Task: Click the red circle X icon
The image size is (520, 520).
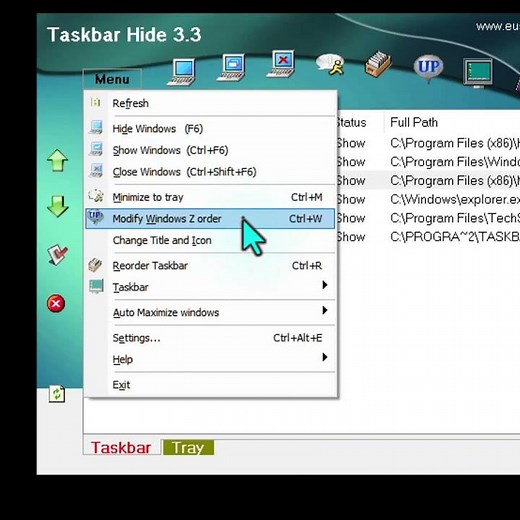Action: [56, 304]
